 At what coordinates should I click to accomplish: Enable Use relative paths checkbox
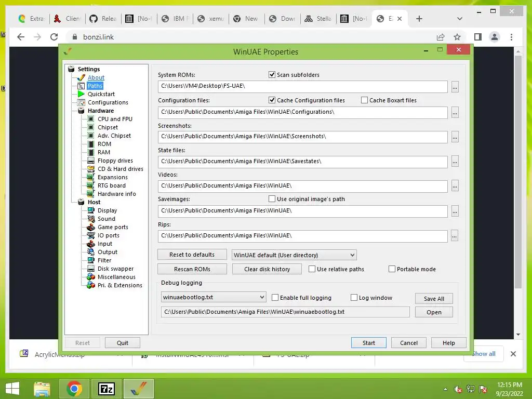click(x=312, y=269)
